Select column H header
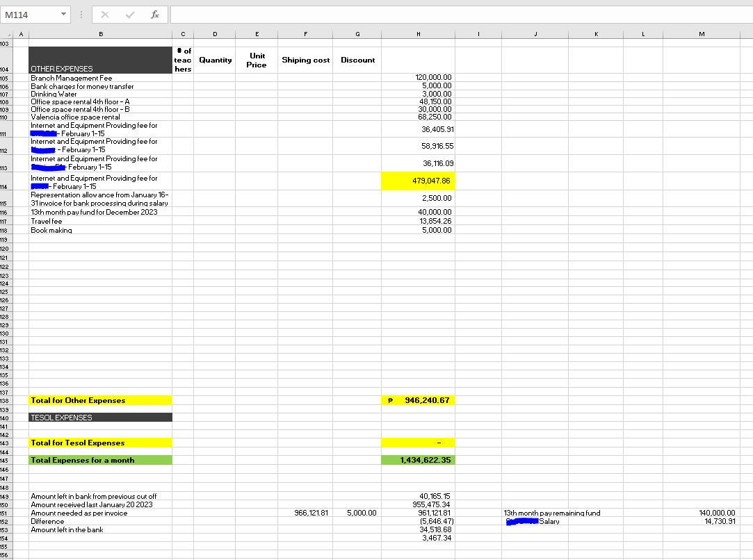This screenshot has width=753, height=560. pos(419,34)
